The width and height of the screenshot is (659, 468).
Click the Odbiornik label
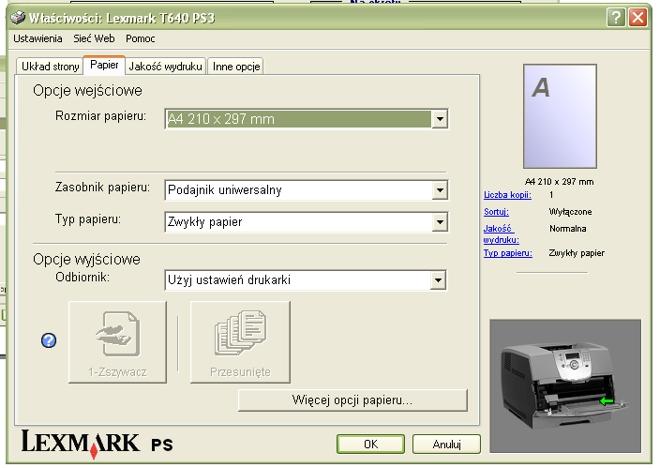tap(82, 277)
